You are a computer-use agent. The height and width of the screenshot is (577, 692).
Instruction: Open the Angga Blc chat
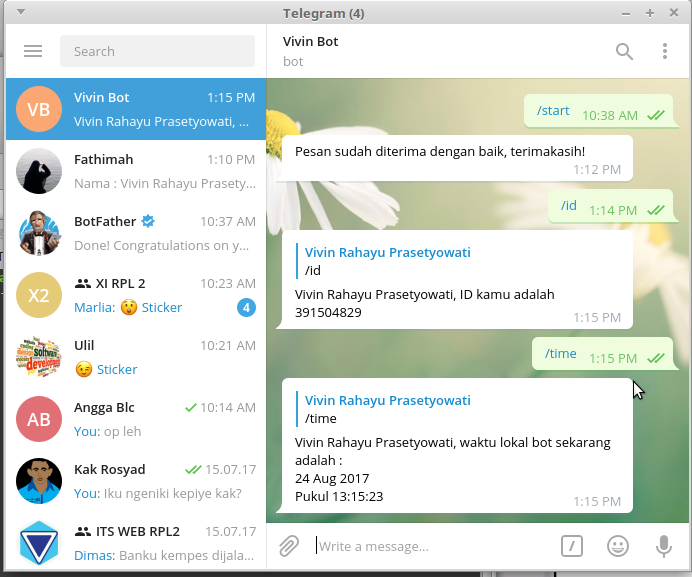(136, 419)
